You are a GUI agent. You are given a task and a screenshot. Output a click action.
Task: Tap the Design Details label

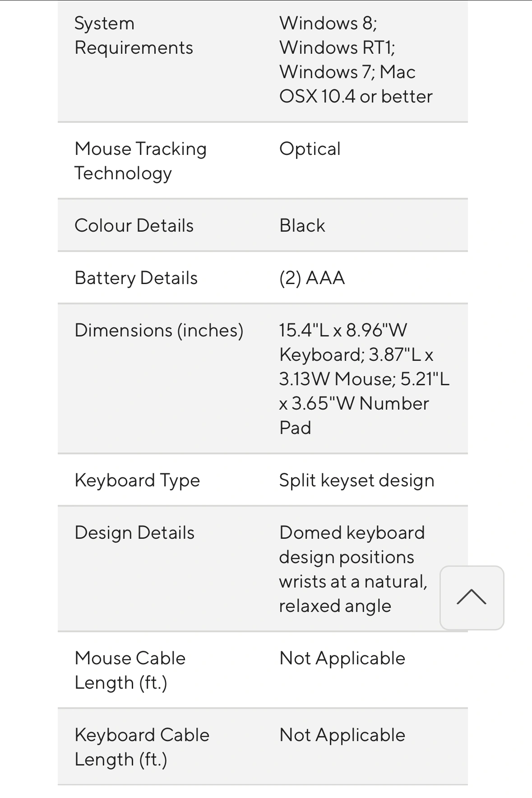pos(134,532)
